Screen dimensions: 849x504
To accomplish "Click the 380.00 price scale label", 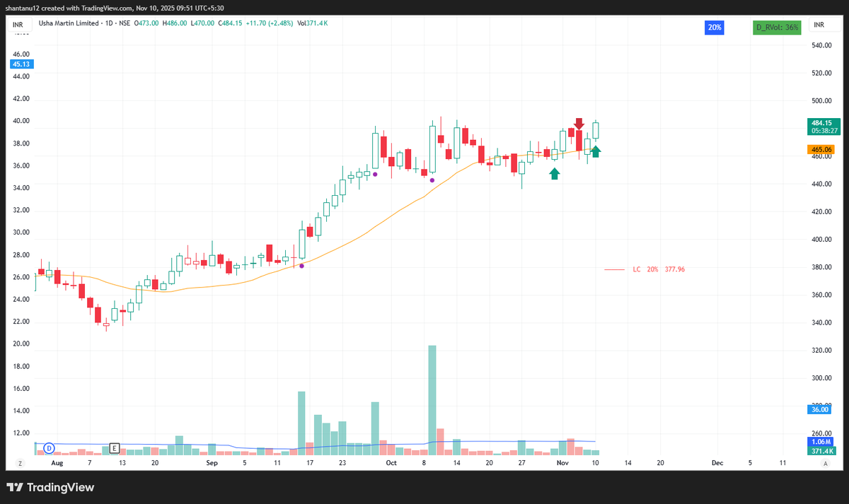I will click(821, 267).
